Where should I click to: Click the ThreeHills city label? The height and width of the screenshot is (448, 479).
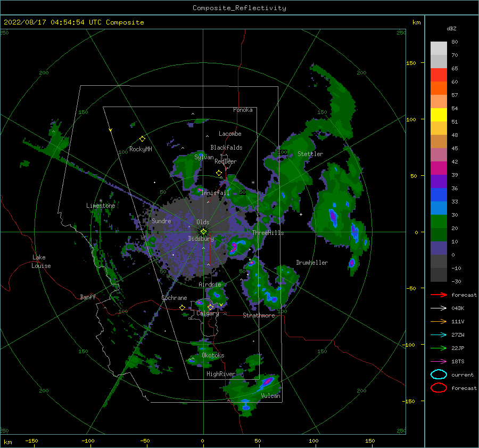coord(268,233)
